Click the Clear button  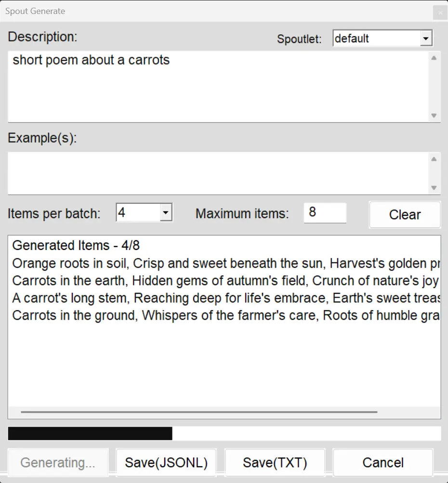(405, 215)
